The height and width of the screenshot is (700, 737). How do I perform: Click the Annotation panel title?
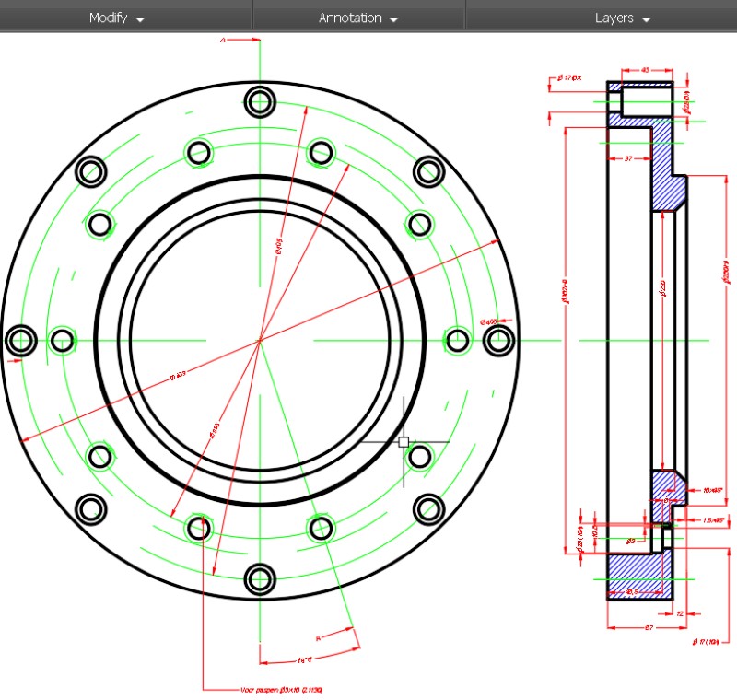(x=350, y=17)
